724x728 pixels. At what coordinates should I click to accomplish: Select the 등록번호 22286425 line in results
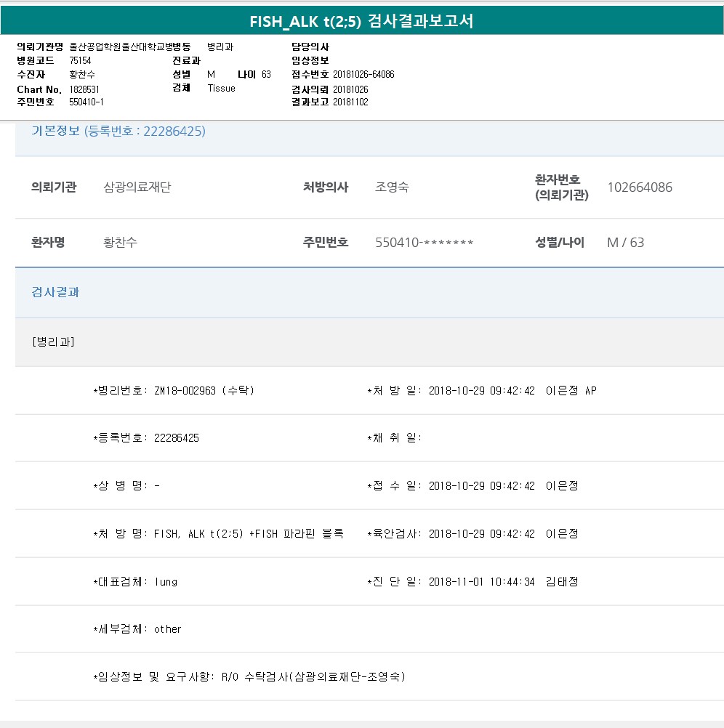[x=146, y=438]
